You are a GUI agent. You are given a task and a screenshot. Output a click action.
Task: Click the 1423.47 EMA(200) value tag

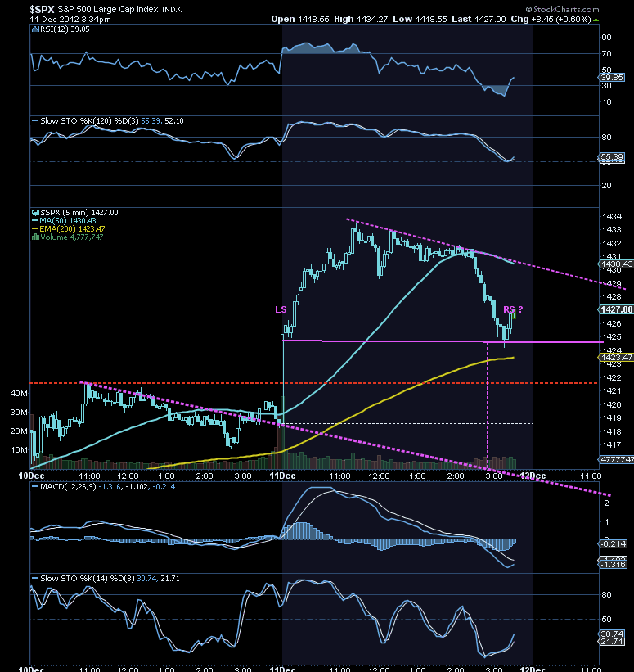tap(616, 358)
